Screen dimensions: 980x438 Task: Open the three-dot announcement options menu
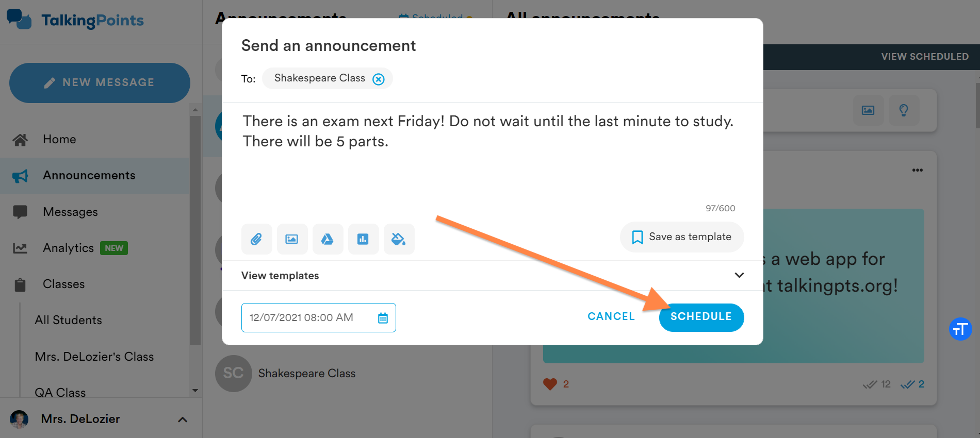tap(917, 170)
